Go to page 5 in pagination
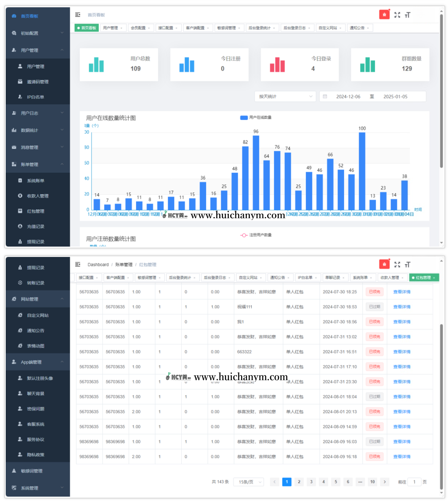Viewport: 448px width, 502px height. click(336, 482)
